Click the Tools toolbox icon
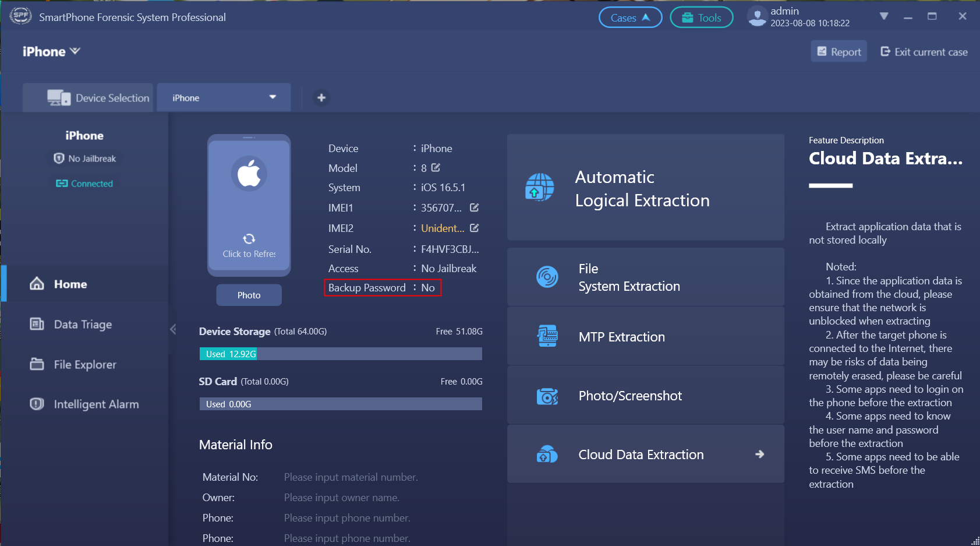This screenshot has width=980, height=546. (688, 17)
